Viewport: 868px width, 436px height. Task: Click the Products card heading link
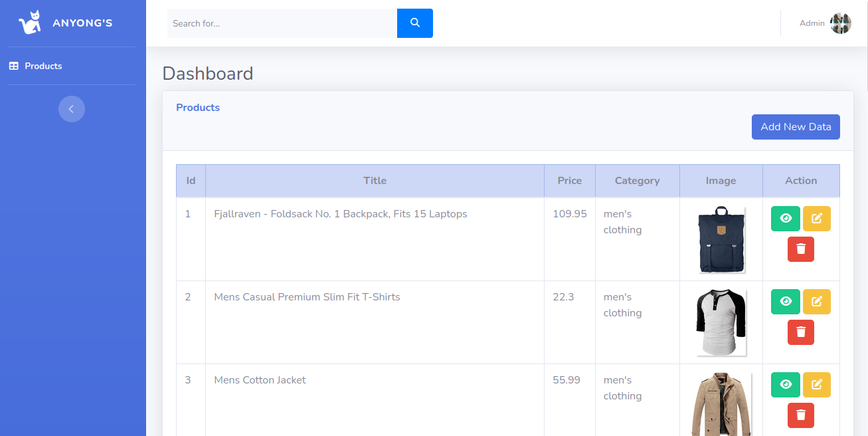point(198,108)
